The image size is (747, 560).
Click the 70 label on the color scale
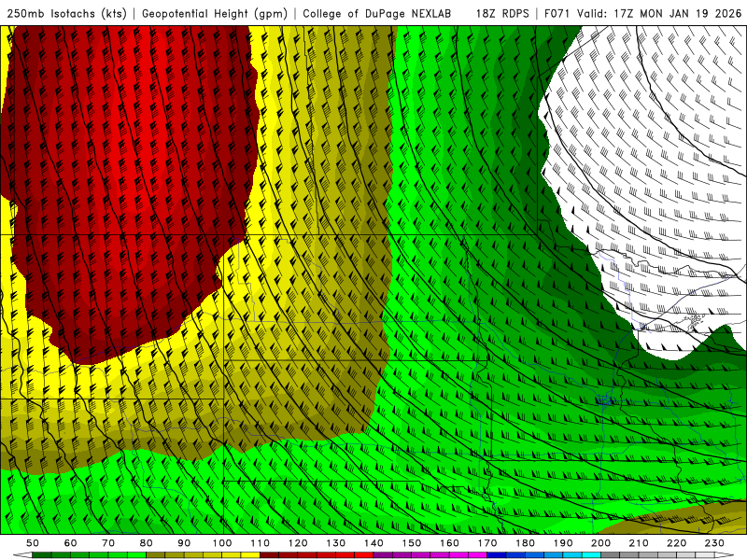[108, 543]
